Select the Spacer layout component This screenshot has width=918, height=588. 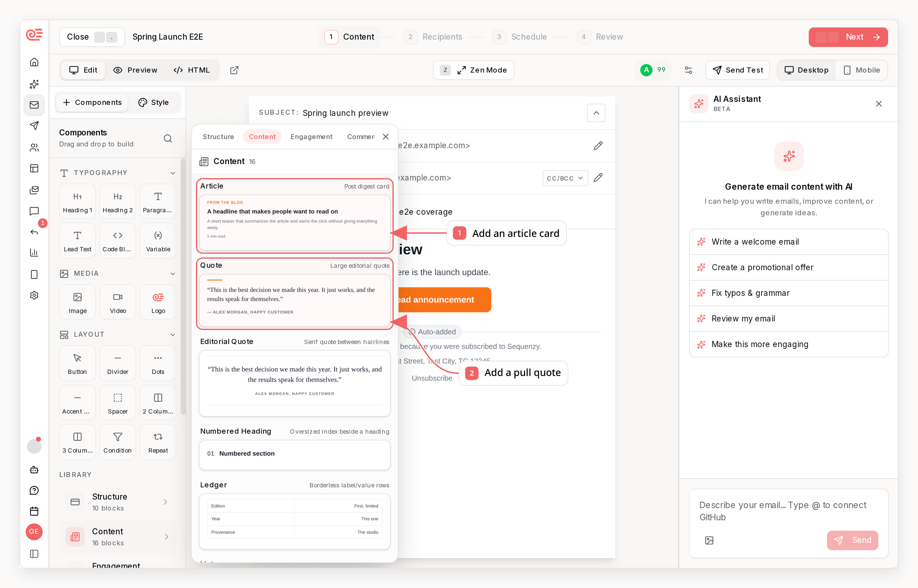pyautogui.click(x=118, y=403)
